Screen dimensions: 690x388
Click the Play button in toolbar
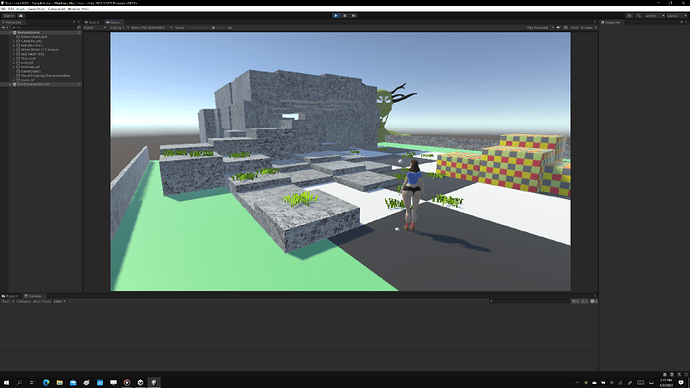tap(336, 15)
